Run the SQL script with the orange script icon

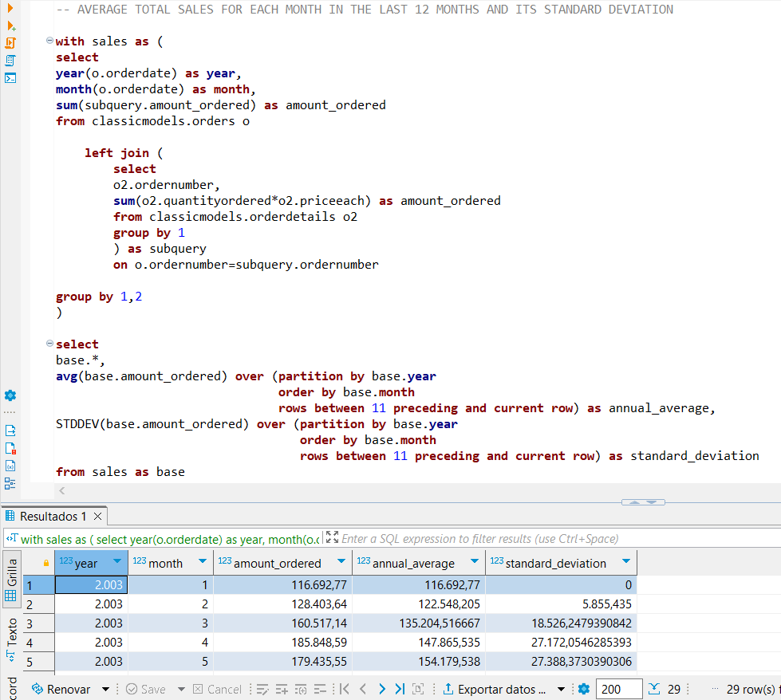(10, 43)
